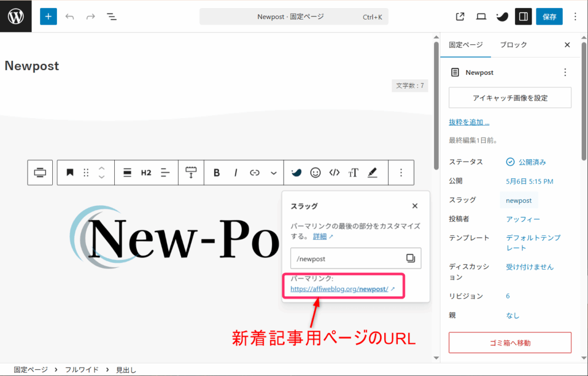Click ゴミ箱へ移動 button
Image resolution: width=588 pixels, height=376 pixels.
coord(510,343)
